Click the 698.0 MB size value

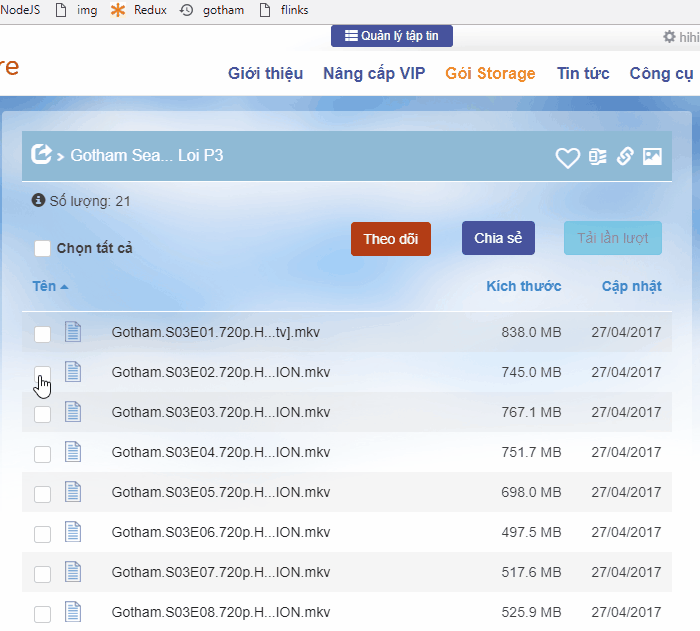(x=531, y=492)
